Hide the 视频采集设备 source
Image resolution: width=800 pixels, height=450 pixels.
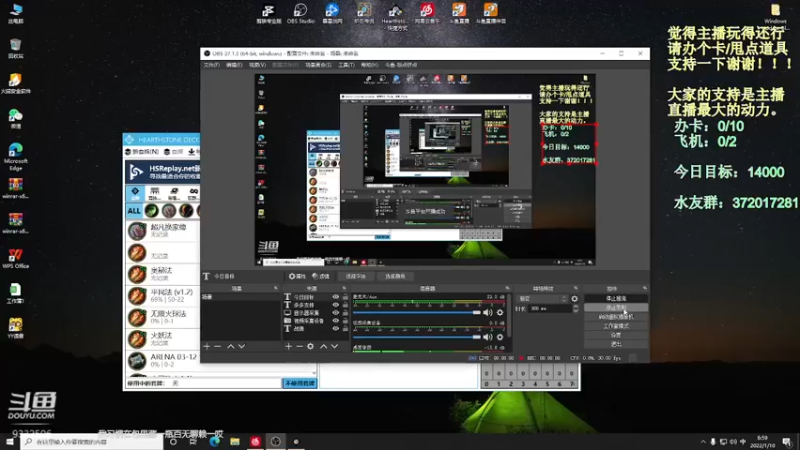point(336,320)
